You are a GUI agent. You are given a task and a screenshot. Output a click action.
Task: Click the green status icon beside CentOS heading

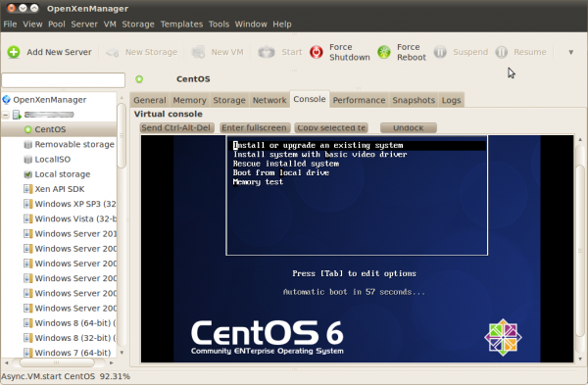tap(139, 79)
